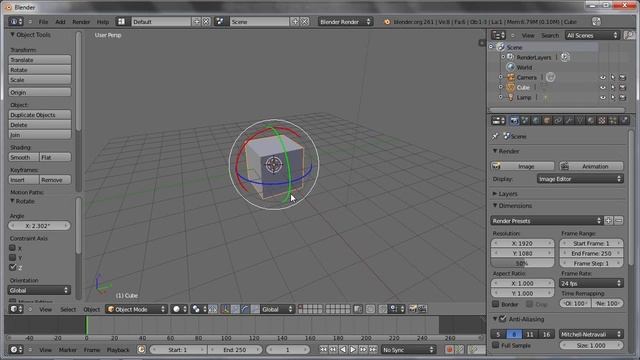Open the Object properties tab icon

pyautogui.click(x=547, y=120)
